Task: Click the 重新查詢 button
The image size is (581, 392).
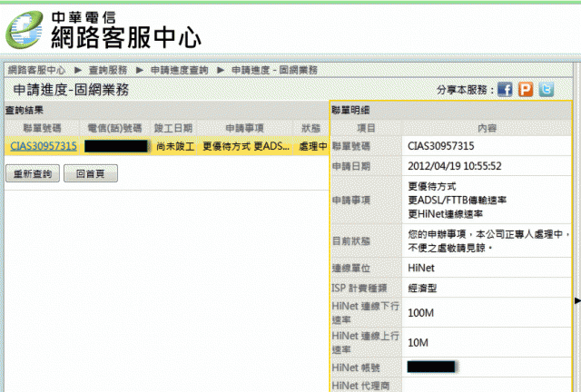Action: [x=33, y=173]
